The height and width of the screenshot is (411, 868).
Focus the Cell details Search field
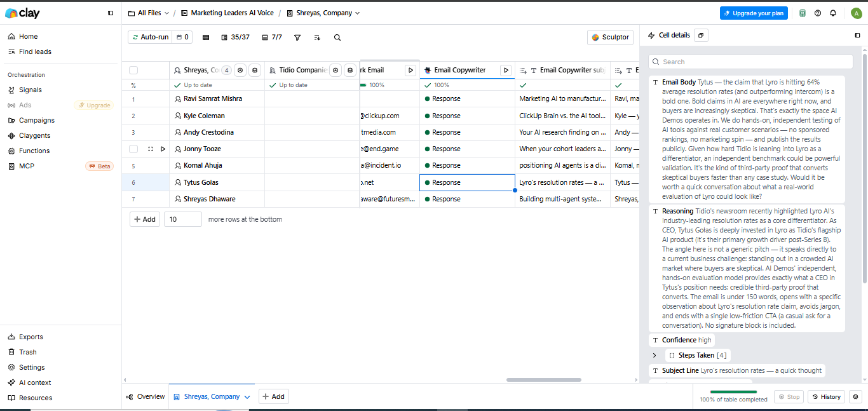(750, 62)
